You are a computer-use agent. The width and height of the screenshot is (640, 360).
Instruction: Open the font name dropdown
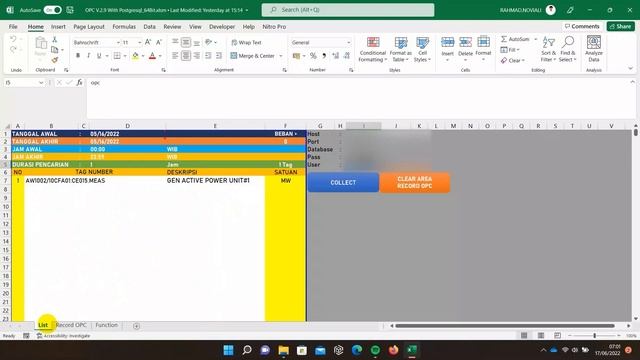click(118, 42)
